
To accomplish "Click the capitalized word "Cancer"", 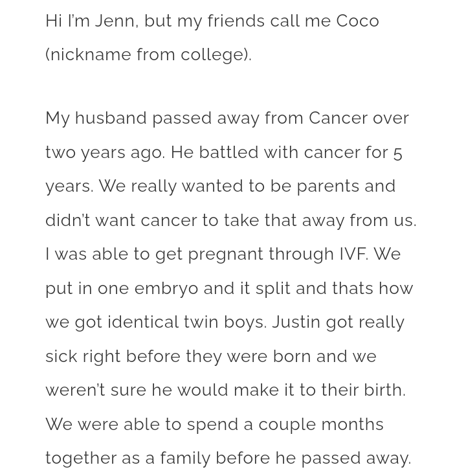I will coord(338,119).
